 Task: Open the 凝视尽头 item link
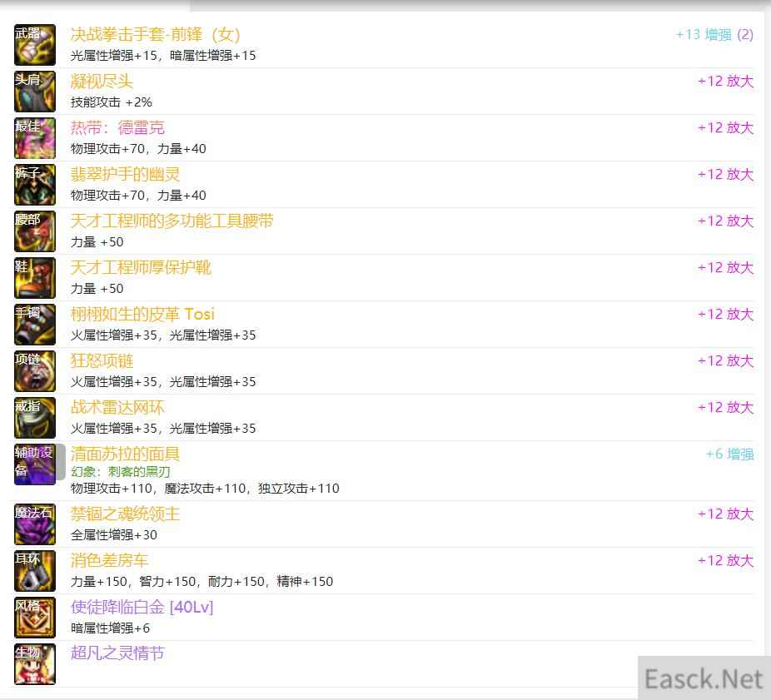click(102, 82)
